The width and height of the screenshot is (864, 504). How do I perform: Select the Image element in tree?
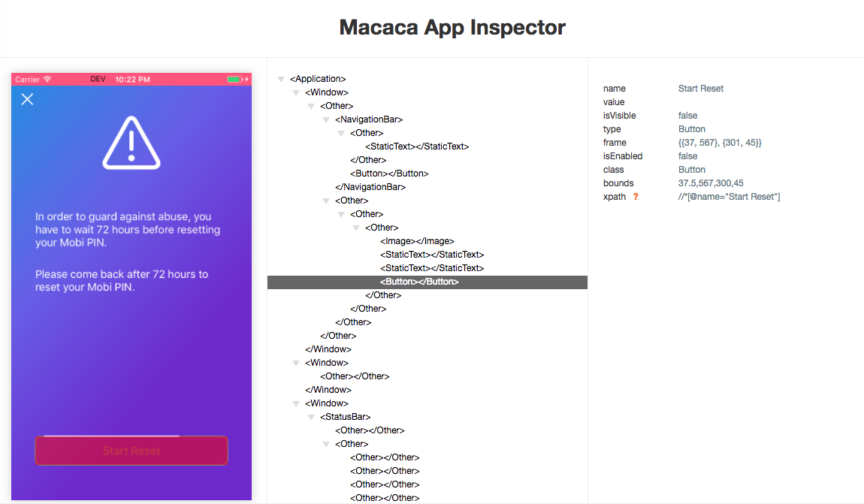click(x=417, y=241)
